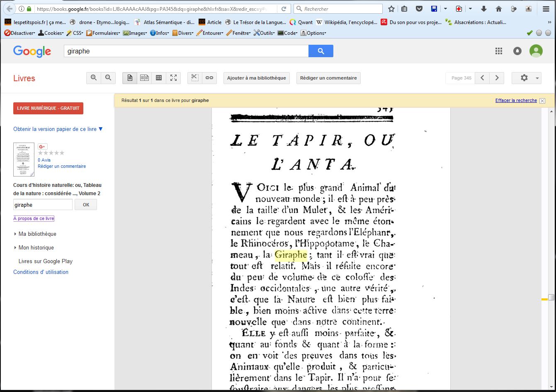Open Obtenir la version papier dropdown
Screen dimensions: 556x392
(x=58, y=129)
